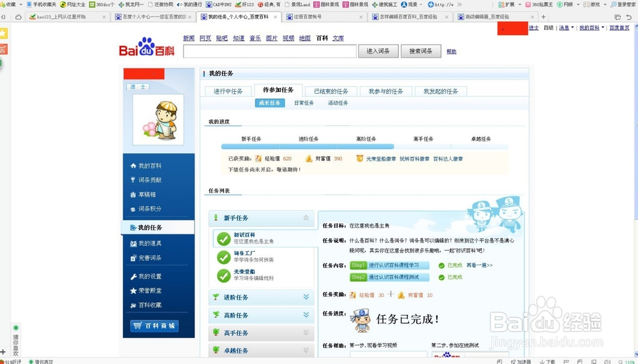Switch to hao123_上网从这里开始 browser tab
Image resolution: width=638 pixels, height=364 pixels.
click(x=67, y=17)
